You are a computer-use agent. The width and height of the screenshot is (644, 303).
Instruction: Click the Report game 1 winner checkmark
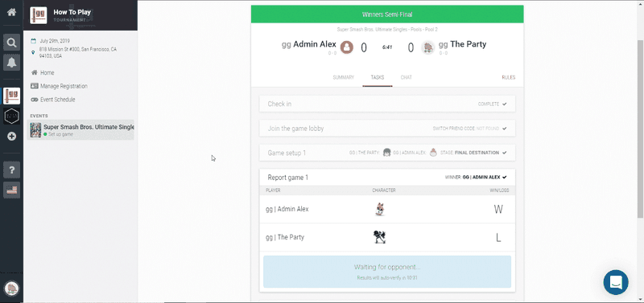(505, 178)
